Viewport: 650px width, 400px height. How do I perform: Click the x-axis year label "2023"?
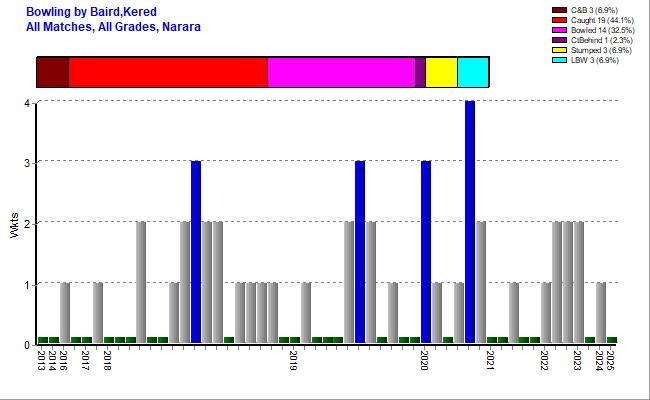pyautogui.click(x=577, y=360)
